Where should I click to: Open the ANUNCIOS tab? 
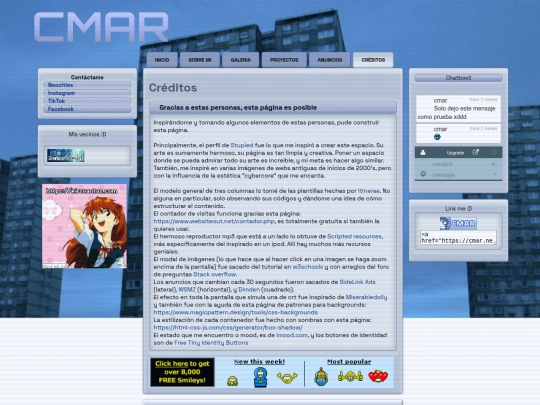[x=330, y=60]
